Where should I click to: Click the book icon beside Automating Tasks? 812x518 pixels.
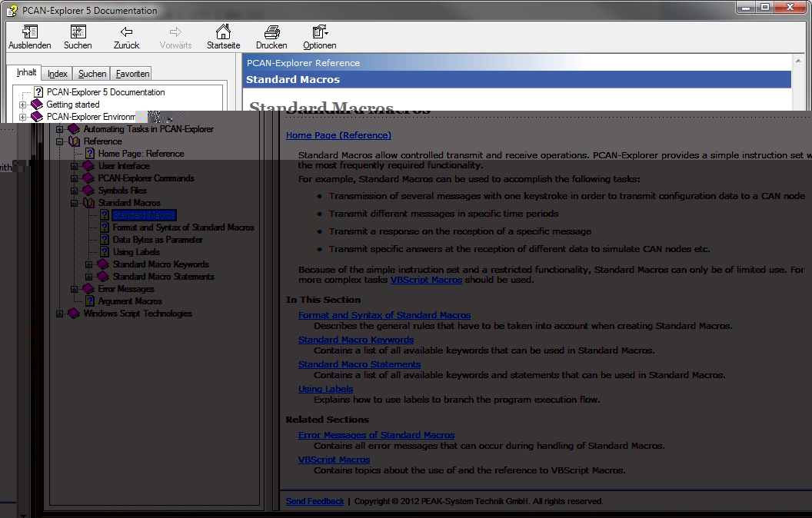point(74,129)
